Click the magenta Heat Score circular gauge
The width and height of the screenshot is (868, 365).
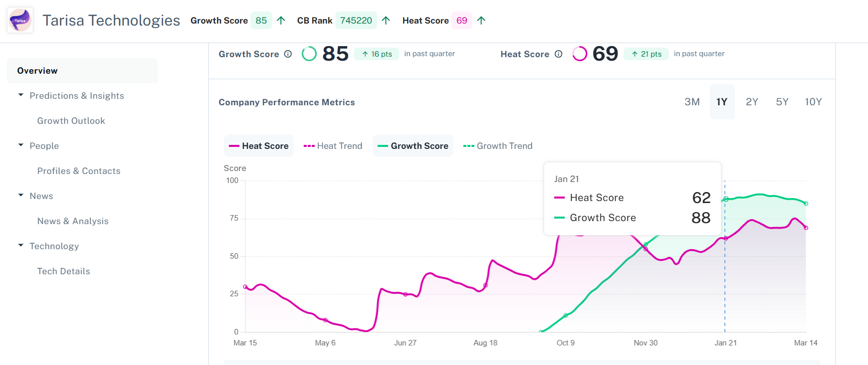coord(580,54)
